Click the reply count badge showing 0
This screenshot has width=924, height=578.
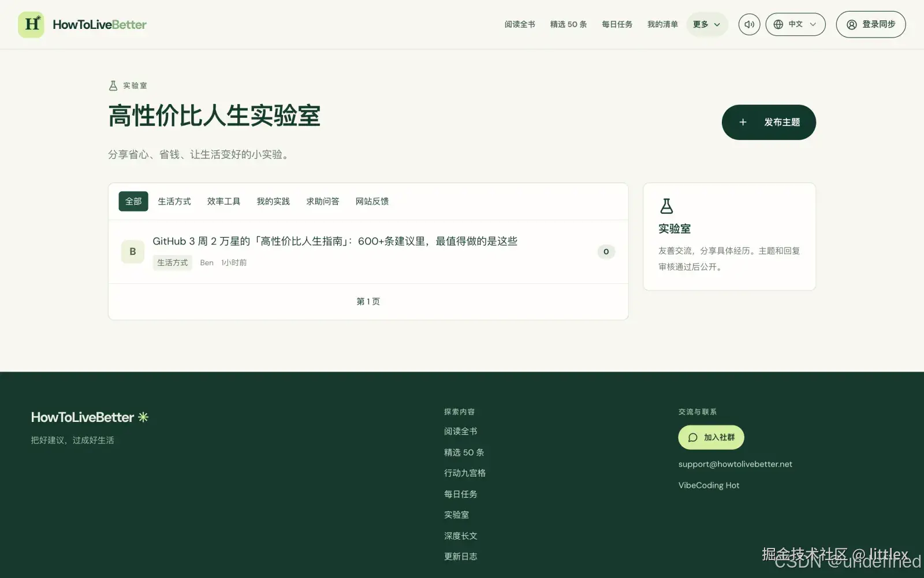pyautogui.click(x=606, y=251)
